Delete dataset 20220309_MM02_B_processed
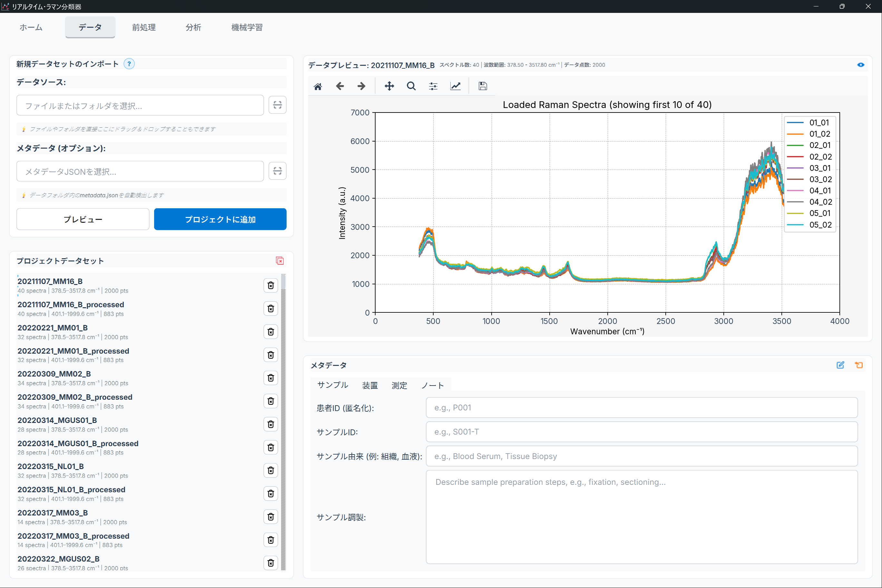The width and height of the screenshot is (882, 588). (271, 401)
